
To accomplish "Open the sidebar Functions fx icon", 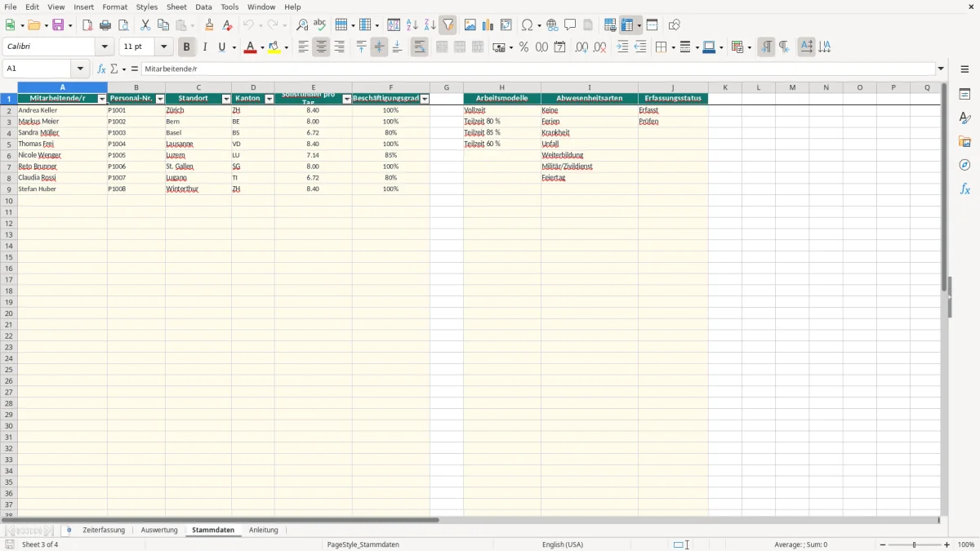I will coord(964,189).
